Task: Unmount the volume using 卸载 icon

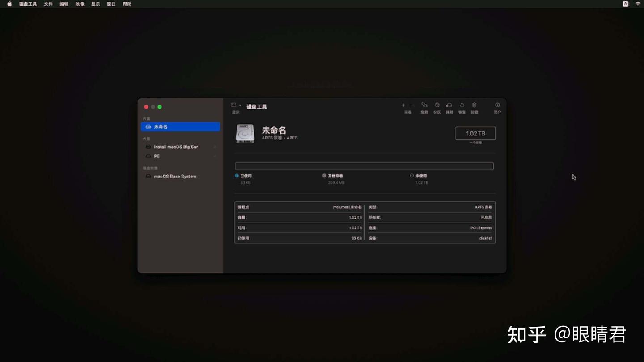Action: (x=474, y=107)
